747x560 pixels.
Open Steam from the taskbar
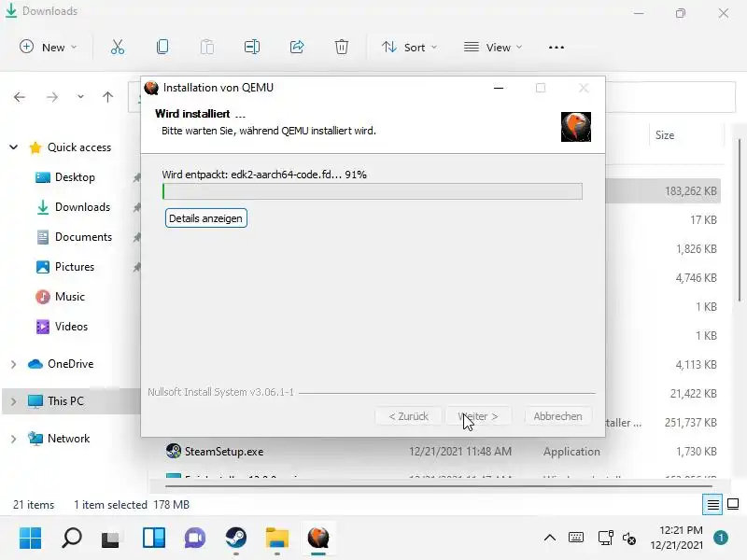click(x=236, y=539)
